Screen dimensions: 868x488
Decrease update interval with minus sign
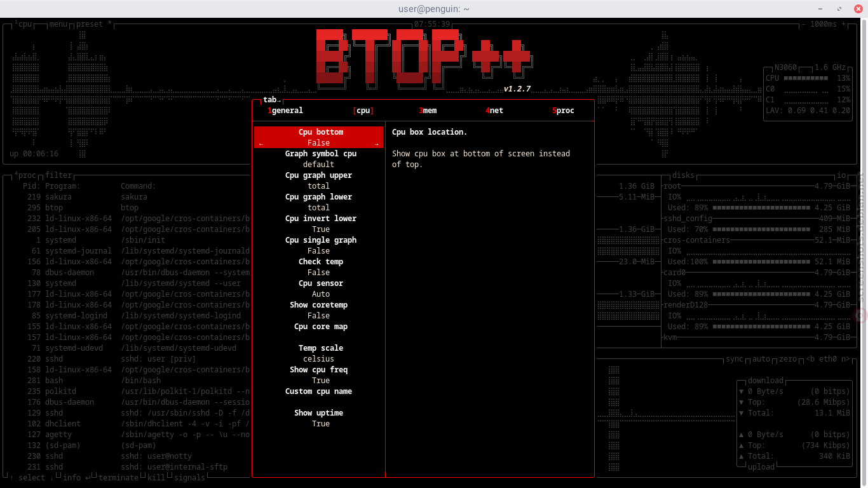pyautogui.click(x=804, y=24)
